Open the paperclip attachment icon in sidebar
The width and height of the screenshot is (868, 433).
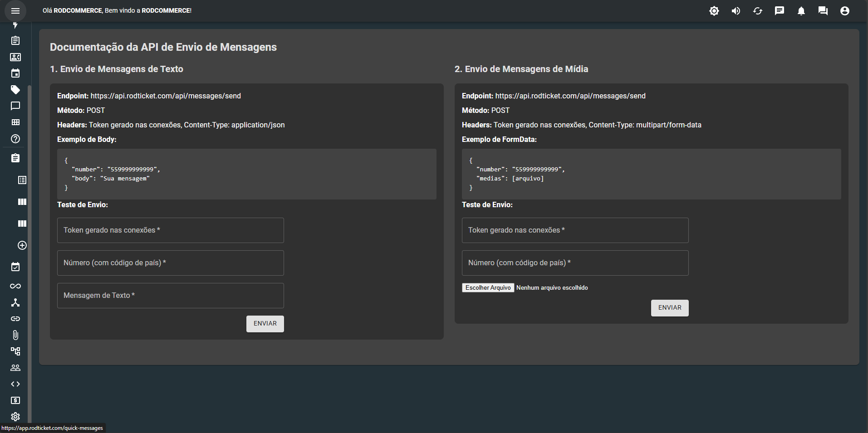(15, 335)
